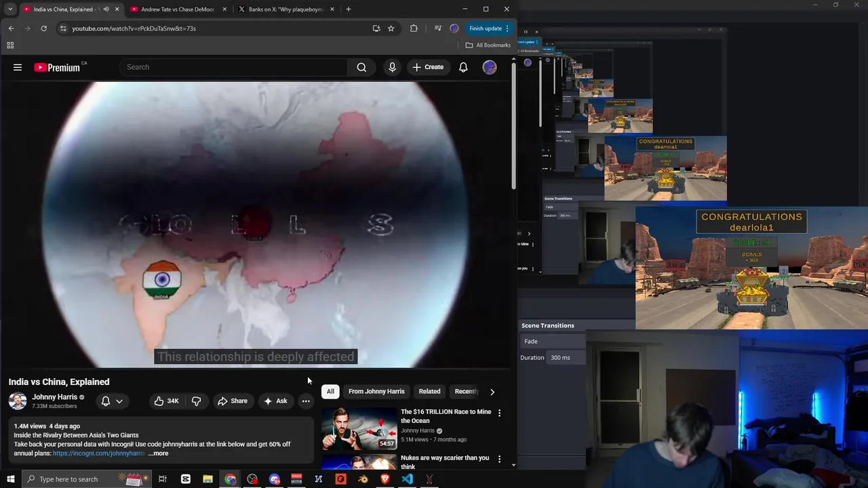This screenshot has height=488, width=868.
Task: Click the Ask button
Action: click(275, 401)
